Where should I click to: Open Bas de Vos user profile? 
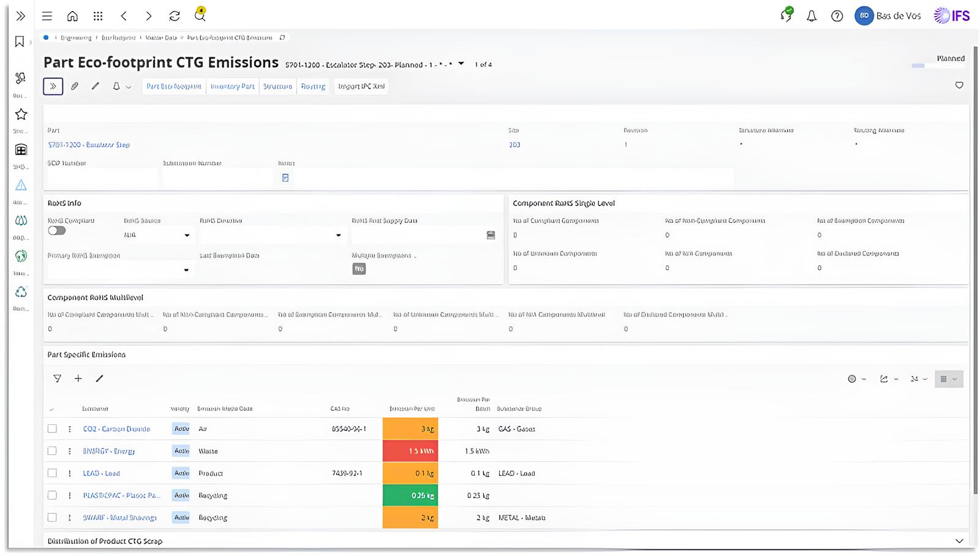(888, 16)
